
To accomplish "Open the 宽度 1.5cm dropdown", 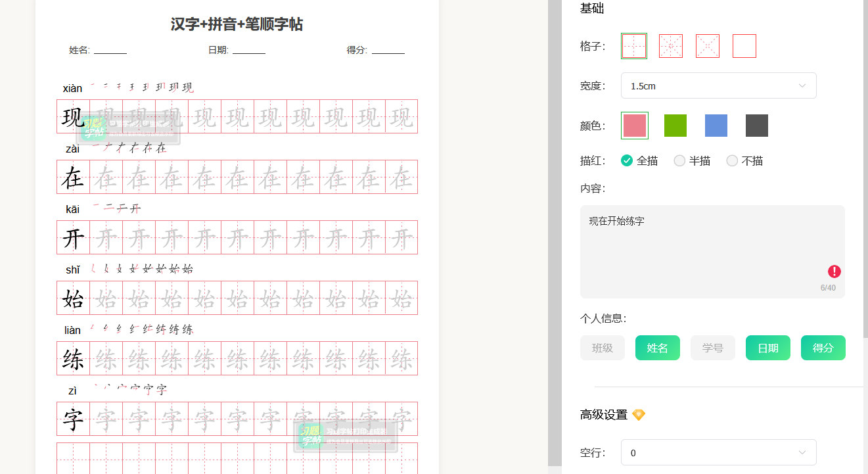I will [x=719, y=85].
